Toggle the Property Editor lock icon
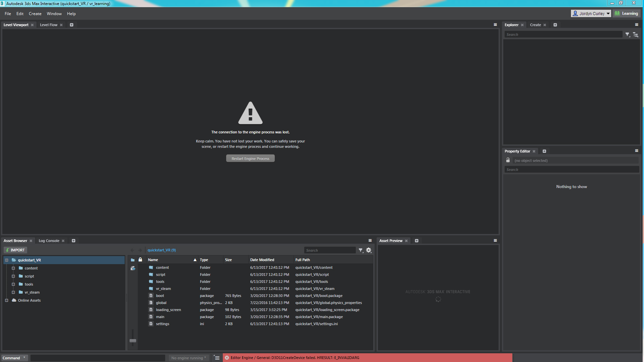The width and height of the screenshot is (644, 362). point(508,160)
